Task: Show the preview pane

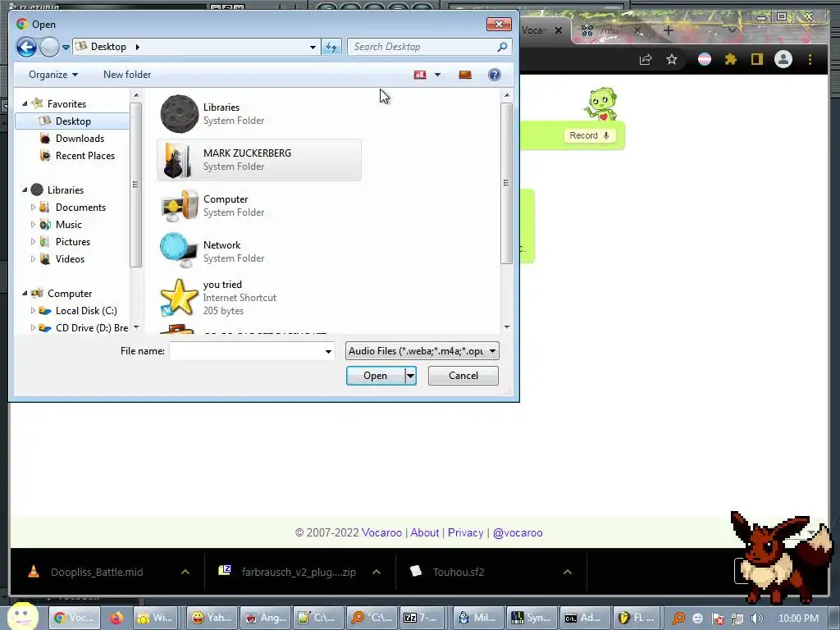Action: tap(465, 75)
